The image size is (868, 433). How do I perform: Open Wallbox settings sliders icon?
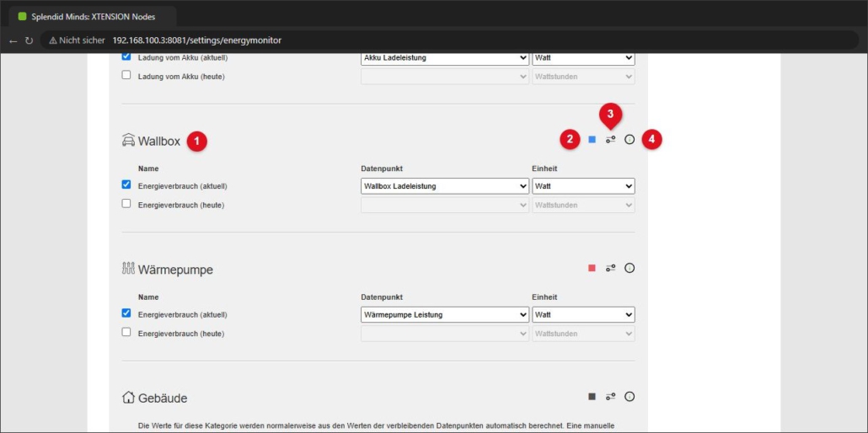point(611,140)
